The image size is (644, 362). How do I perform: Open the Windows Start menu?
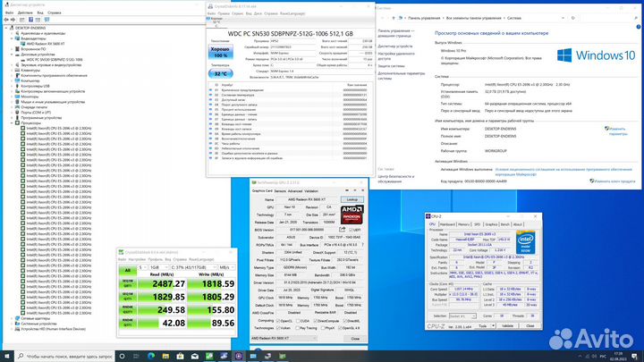pos(6,356)
